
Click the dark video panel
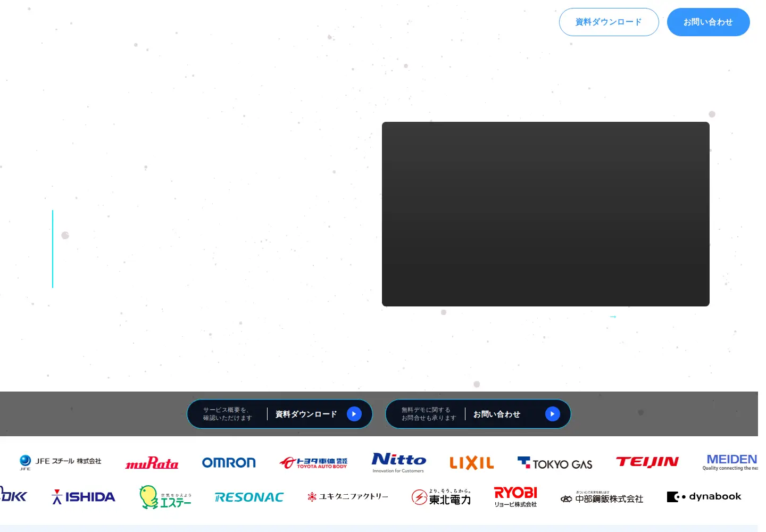click(546, 214)
